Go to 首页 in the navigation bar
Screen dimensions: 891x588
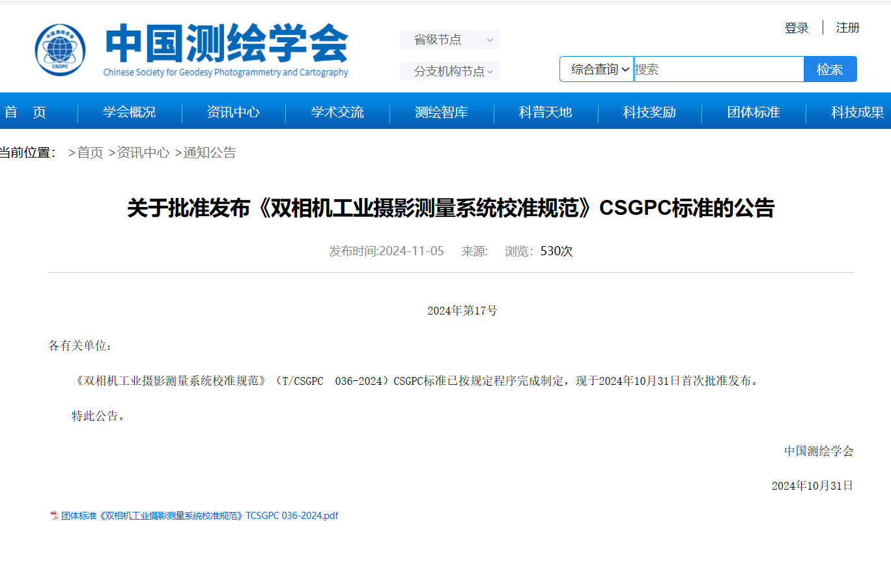[25, 112]
